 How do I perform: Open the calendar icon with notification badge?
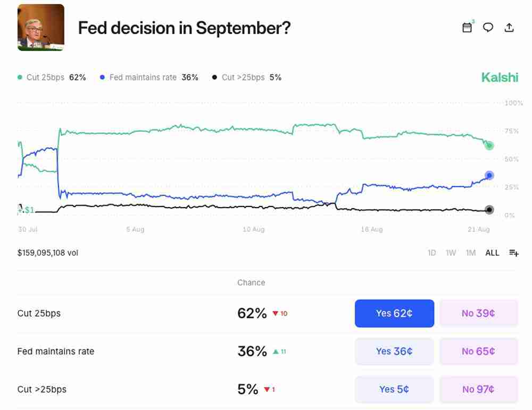[x=467, y=27]
